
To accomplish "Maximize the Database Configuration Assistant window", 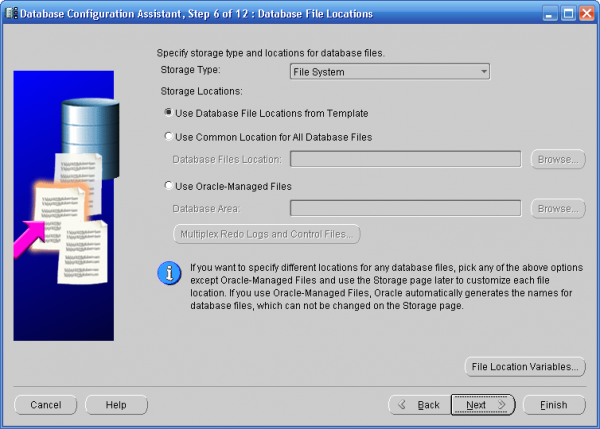I will coord(568,14).
